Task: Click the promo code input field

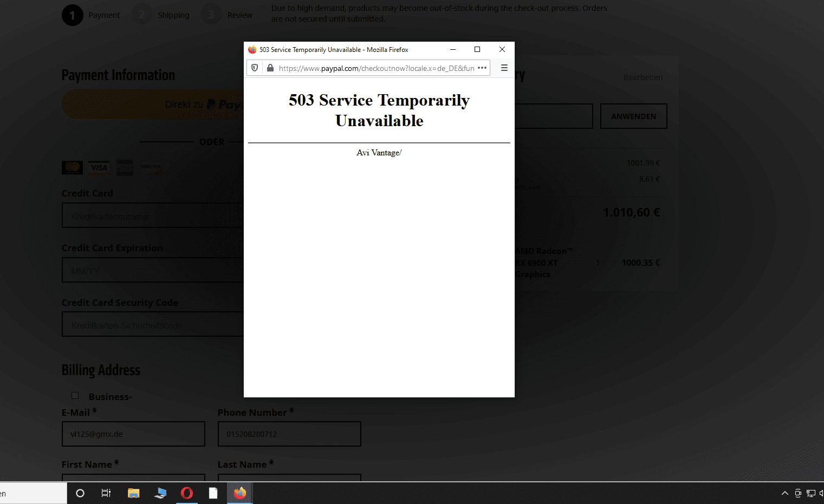Action: click(554, 116)
